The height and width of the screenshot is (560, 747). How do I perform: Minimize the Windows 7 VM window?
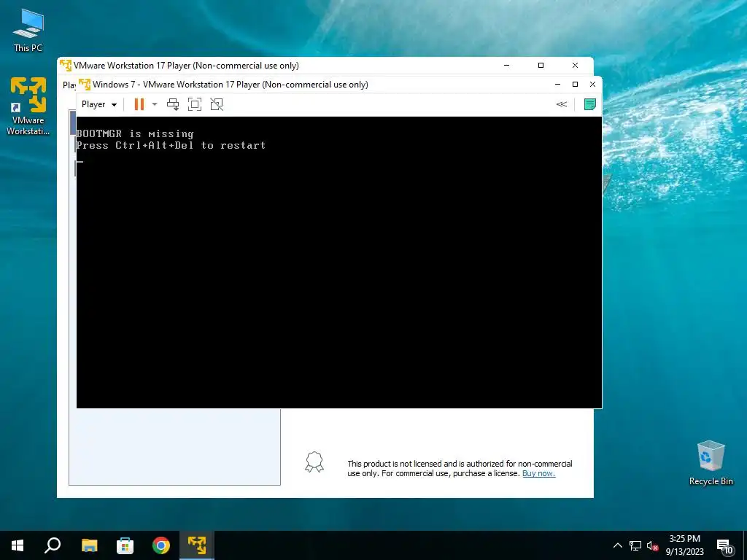tap(557, 85)
